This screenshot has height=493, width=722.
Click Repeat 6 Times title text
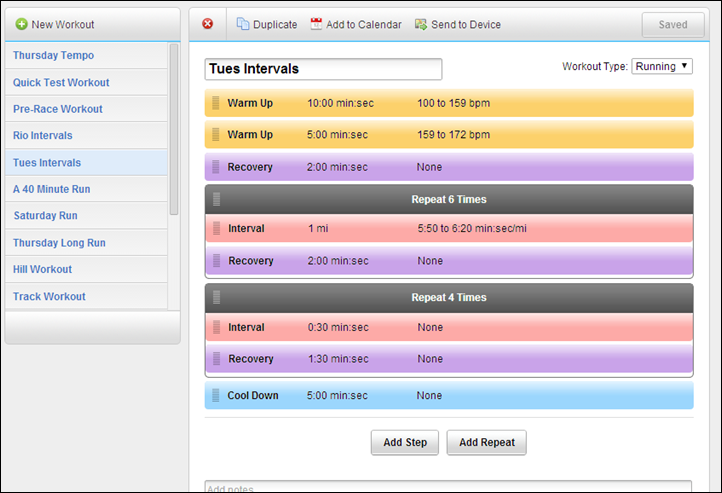pyautogui.click(x=449, y=199)
